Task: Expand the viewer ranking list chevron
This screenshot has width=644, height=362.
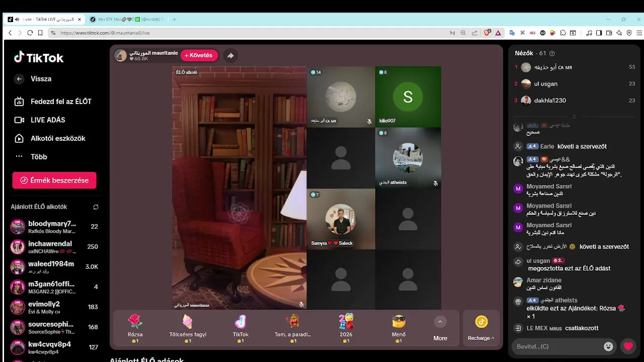Action: click(574, 116)
